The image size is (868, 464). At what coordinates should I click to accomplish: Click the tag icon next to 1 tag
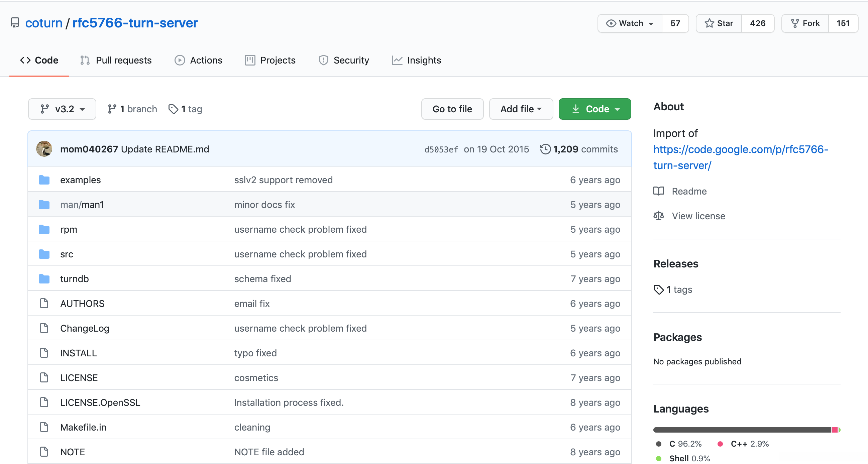pos(173,109)
